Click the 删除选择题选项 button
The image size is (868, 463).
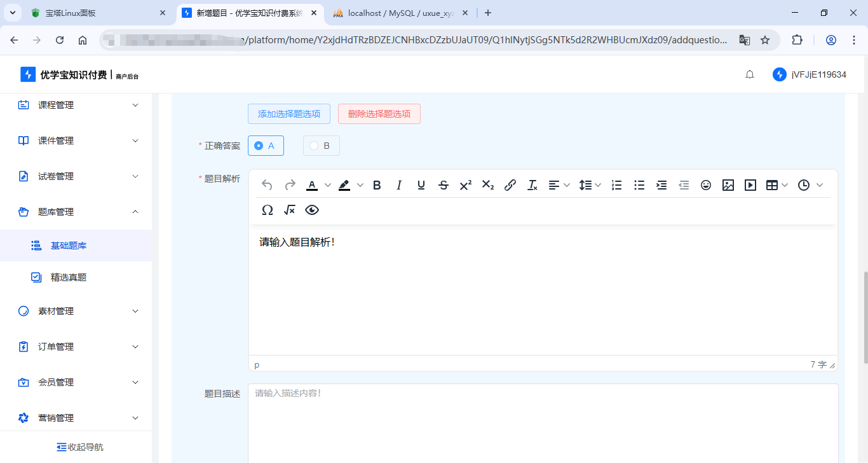click(x=379, y=114)
